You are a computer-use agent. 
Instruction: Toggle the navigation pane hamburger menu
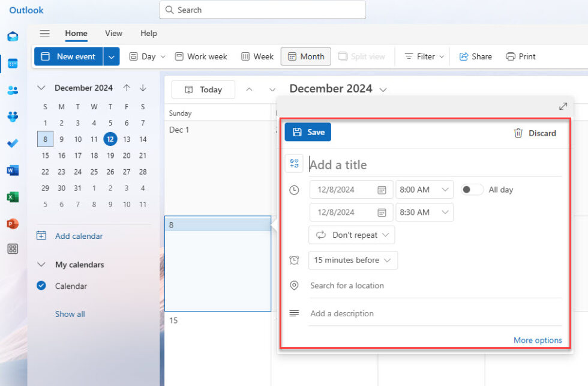click(x=44, y=34)
